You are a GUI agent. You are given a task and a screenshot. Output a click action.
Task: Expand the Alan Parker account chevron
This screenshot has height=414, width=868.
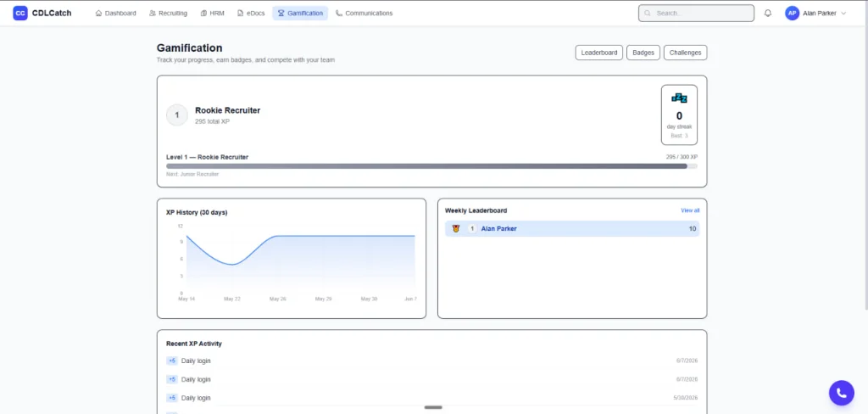pos(843,14)
